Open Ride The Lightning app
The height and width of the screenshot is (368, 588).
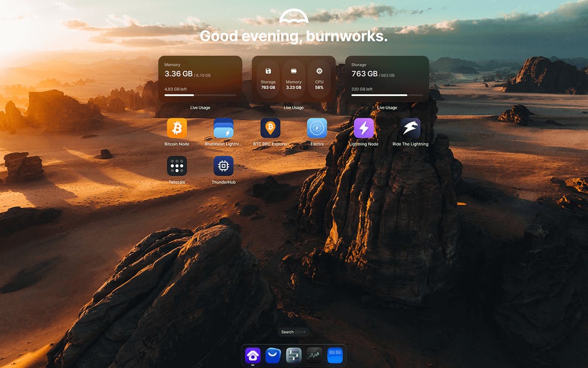click(x=410, y=128)
